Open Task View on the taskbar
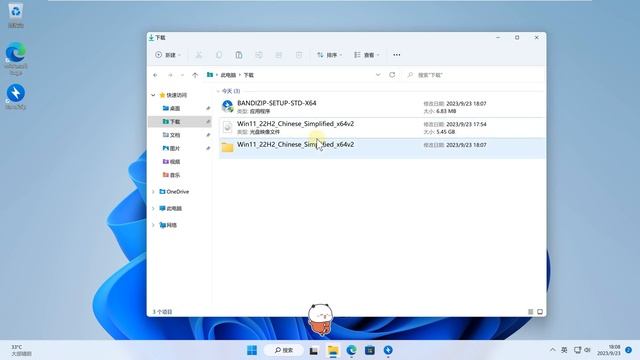The image size is (640, 360). 313,350
